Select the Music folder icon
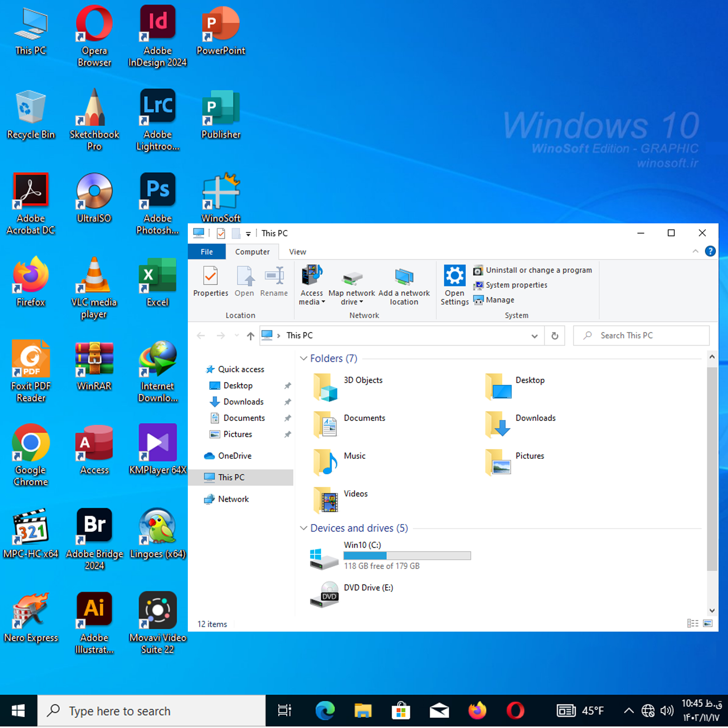The image size is (728, 728). [326, 462]
